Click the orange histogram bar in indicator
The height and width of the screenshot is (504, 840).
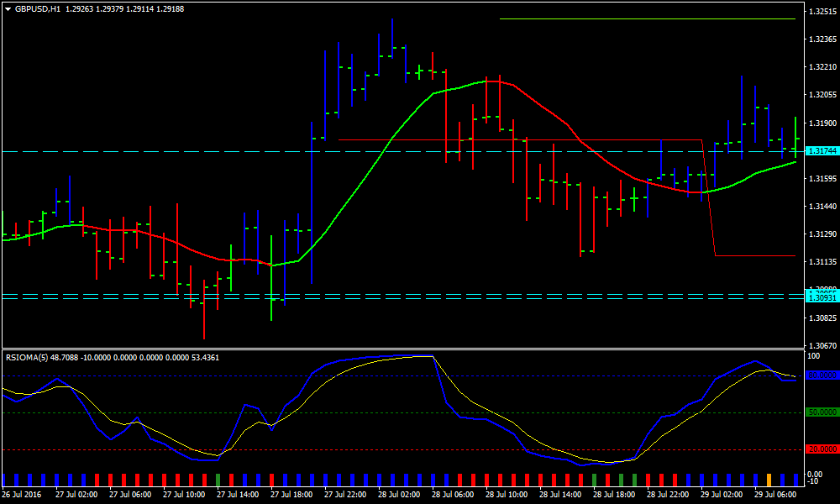[x=769, y=480]
